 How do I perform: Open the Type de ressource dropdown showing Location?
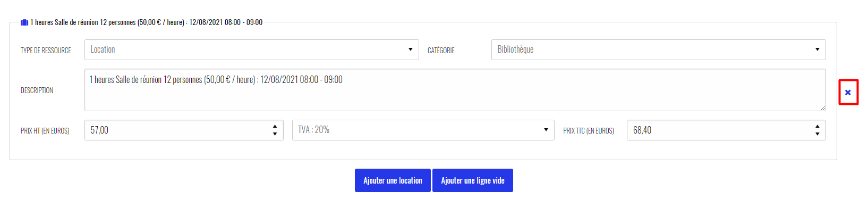252,49
